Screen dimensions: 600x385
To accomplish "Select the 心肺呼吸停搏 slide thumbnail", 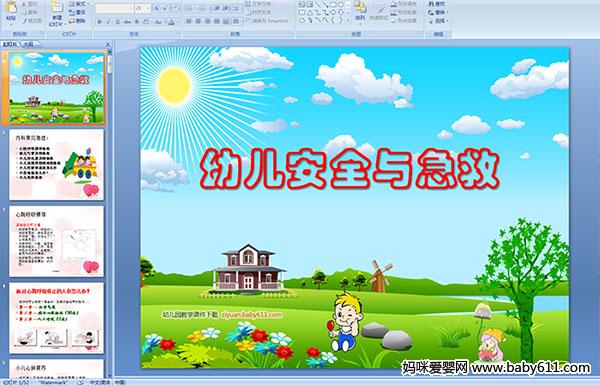I will point(57,241).
